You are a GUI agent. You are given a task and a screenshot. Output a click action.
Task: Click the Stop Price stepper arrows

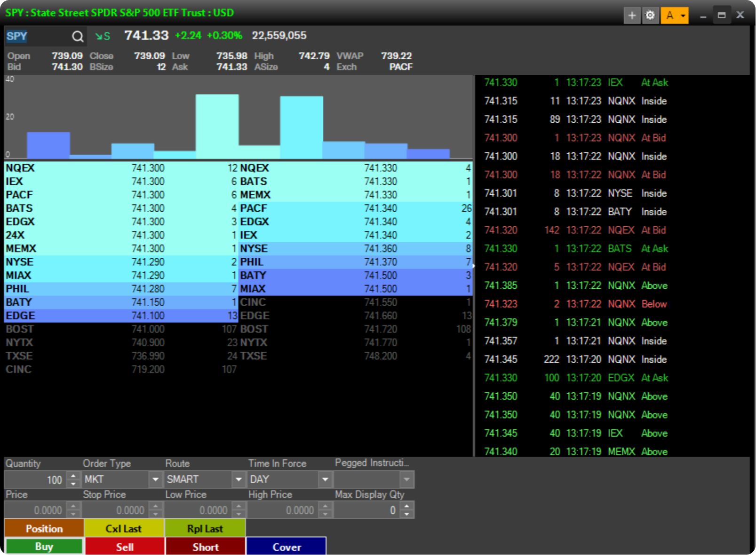pyautogui.click(x=156, y=510)
